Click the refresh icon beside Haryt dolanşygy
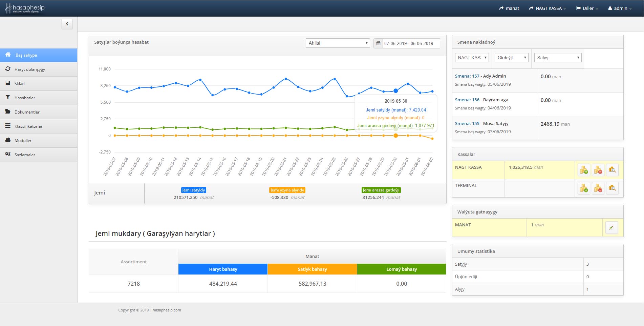Screen dimensions: 644x326 [8, 69]
